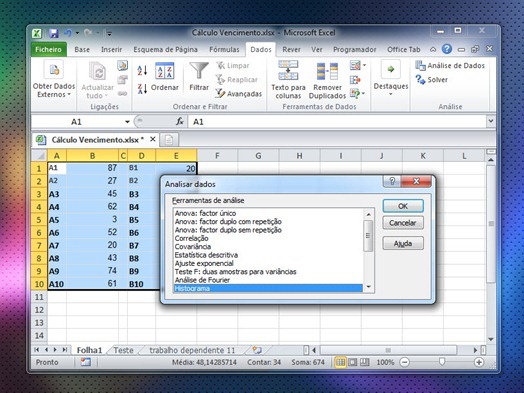Click the zoom slider handle
The height and width of the screenshot is (393, 524).
click(x=442, y=362)
